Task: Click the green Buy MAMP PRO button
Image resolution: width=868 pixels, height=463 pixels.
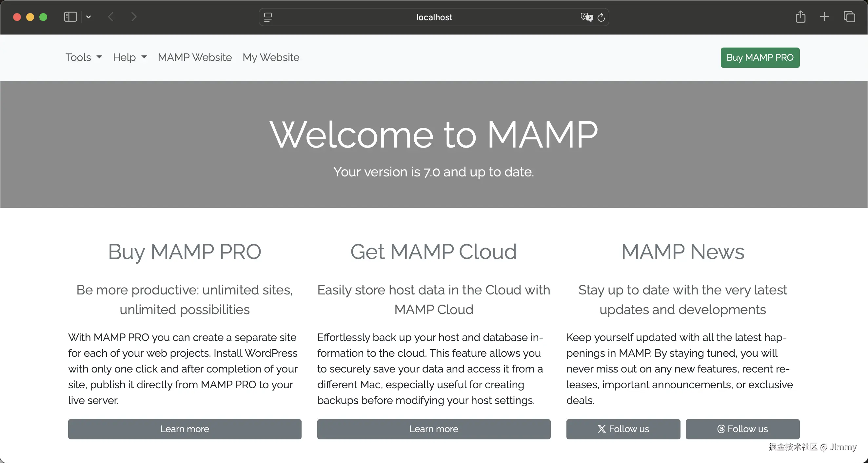Action: (760, 58)
